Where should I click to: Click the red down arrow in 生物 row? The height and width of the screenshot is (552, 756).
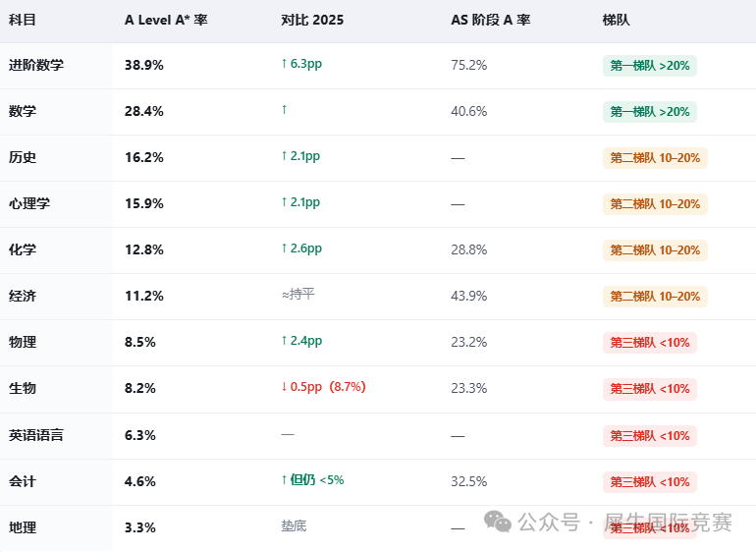[284, 386]
